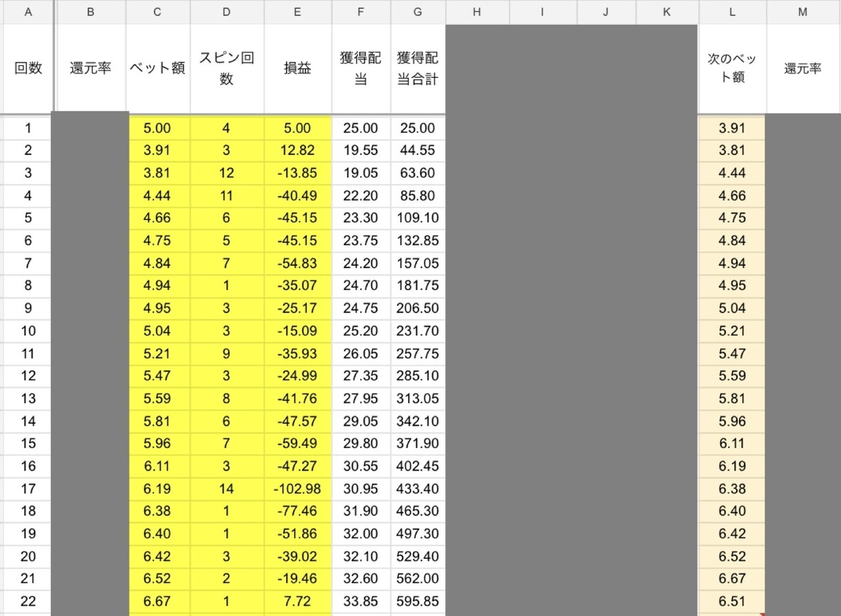Select profit cell -77.46

(x=297, y=511)
